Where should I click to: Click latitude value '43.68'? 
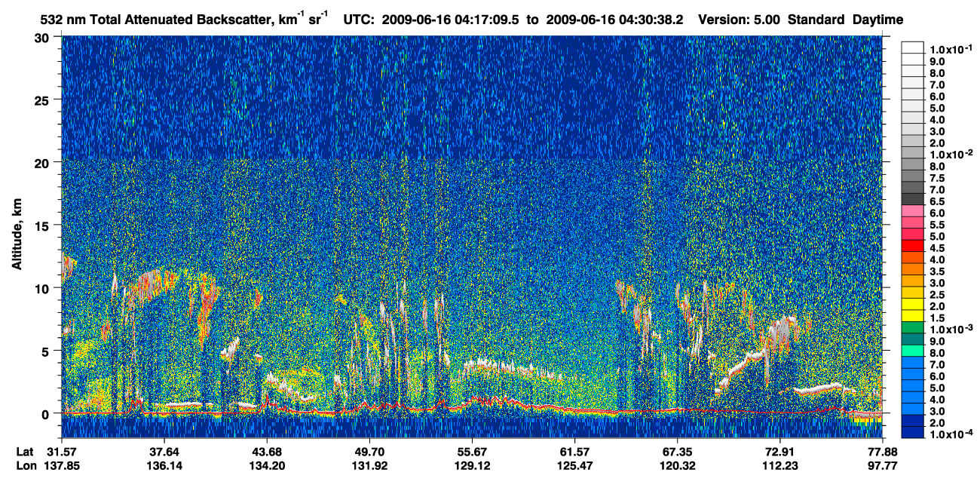[267, 452]
